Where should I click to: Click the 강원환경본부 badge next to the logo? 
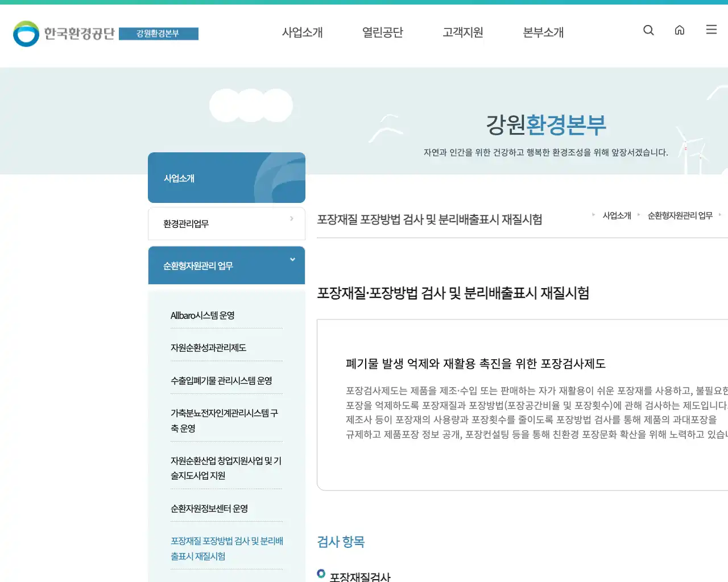(x=159, y=34)
